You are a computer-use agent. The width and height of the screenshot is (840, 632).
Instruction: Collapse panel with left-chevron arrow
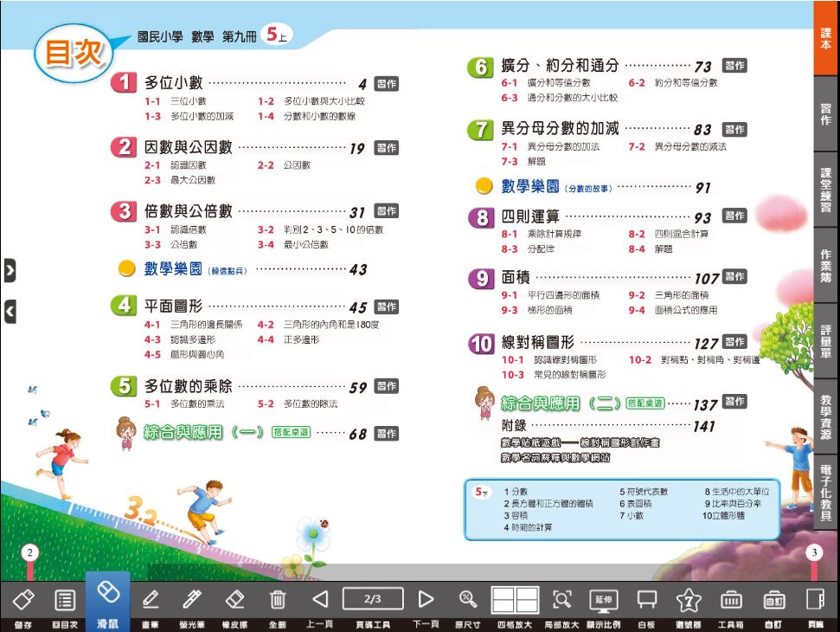coord(10,312)
